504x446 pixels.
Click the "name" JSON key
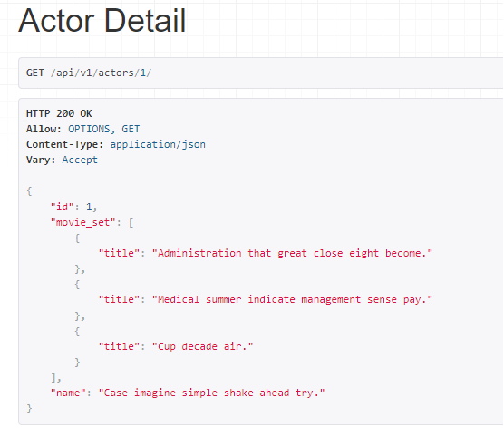tap(68, 393)
